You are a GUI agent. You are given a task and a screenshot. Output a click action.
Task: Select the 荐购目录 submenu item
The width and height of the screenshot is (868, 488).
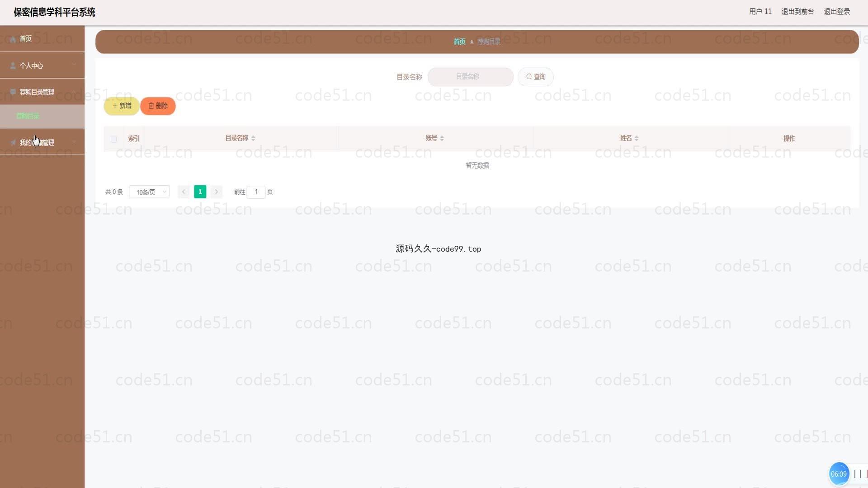point(42,116)
